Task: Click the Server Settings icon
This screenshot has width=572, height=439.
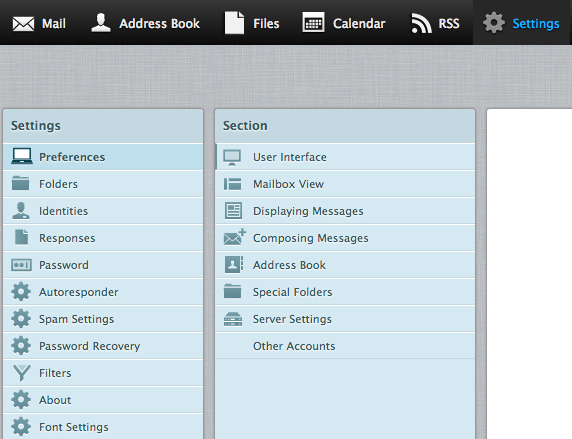Action: tap(233, 319)
